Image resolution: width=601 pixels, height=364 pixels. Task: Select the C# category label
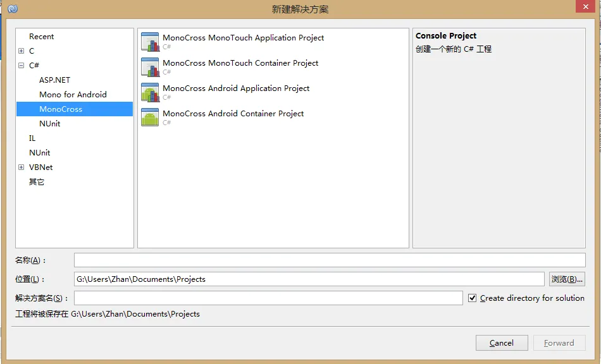pos(34,66)
